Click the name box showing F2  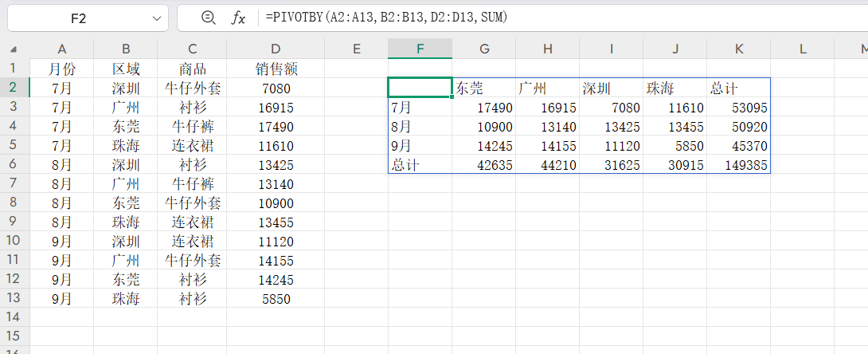(x=80, y=18)
